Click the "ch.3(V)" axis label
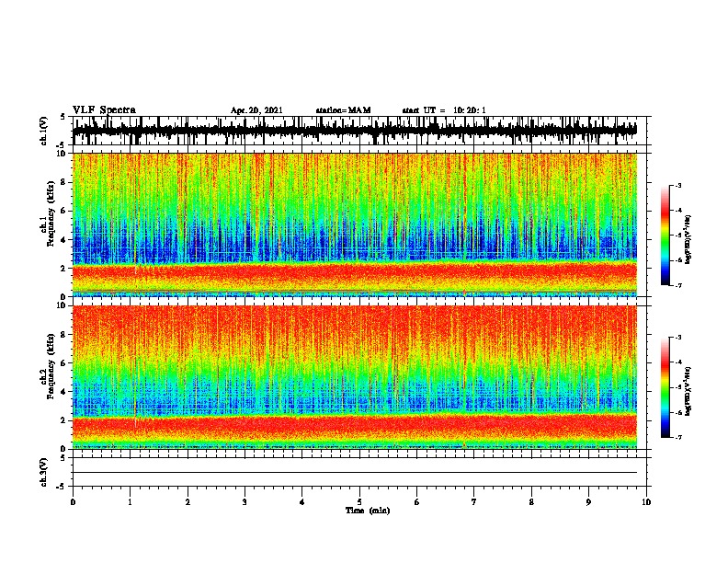728x563 pixels. [x=44, y=473]
